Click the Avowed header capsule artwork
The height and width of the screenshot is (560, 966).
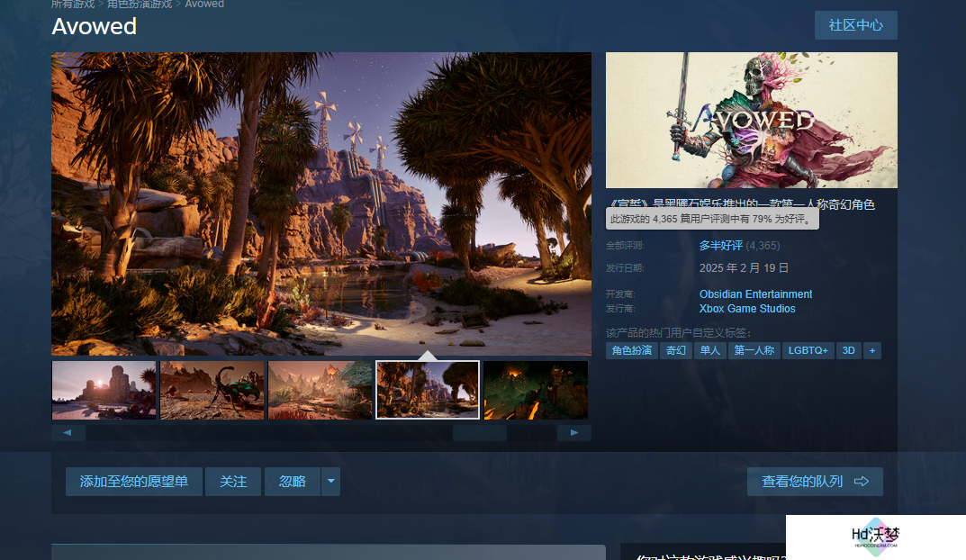[751, 120]
